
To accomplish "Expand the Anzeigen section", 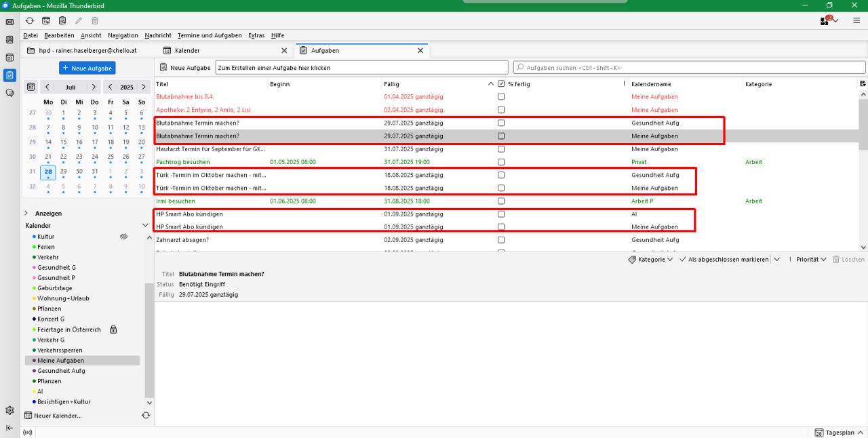I will point(27,214).
